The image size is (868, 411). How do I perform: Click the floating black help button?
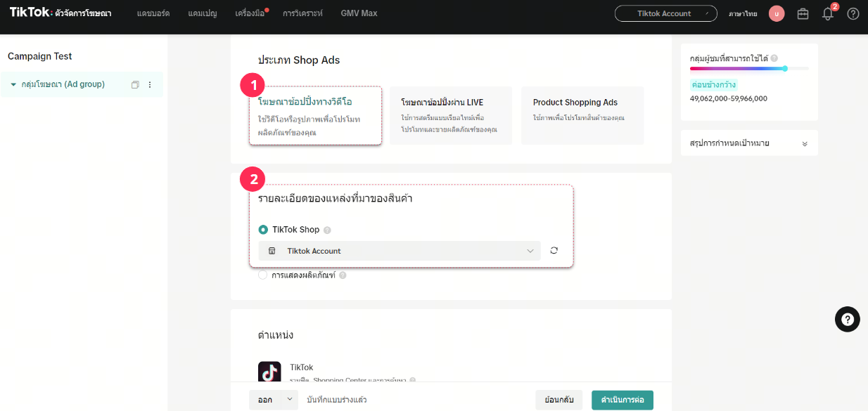point(848,319)
